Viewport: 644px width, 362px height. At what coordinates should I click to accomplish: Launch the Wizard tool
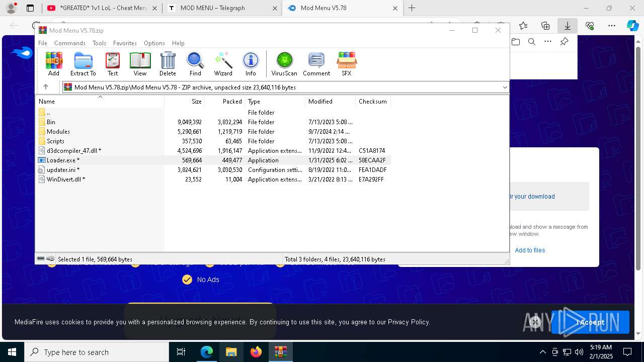(x=223, y=64)
